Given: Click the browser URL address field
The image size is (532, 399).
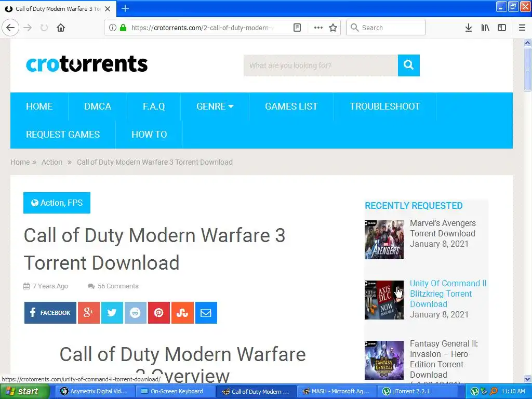Looking at the screenshot, I should [x=202, y=28].
